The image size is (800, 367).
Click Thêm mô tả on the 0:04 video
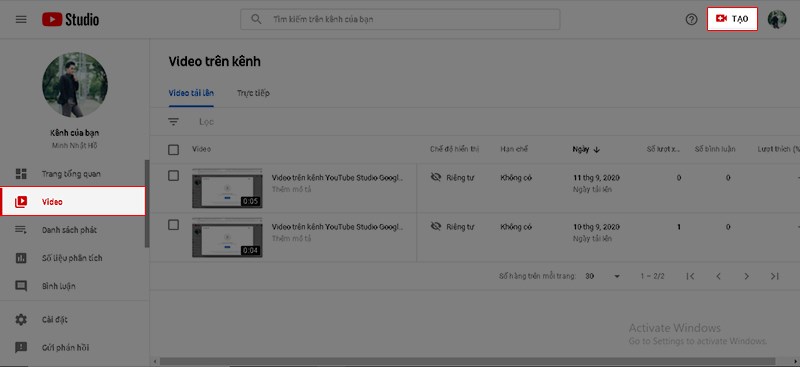click(291, 238)
